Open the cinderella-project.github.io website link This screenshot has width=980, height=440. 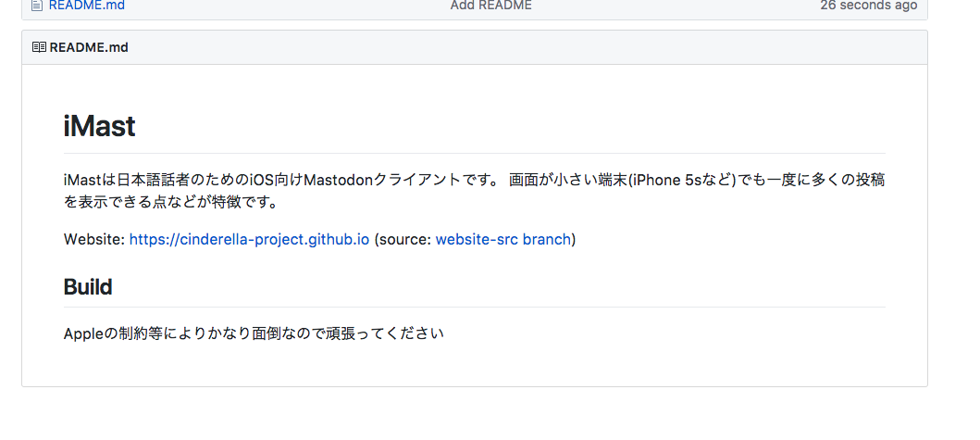coord(249,239)
